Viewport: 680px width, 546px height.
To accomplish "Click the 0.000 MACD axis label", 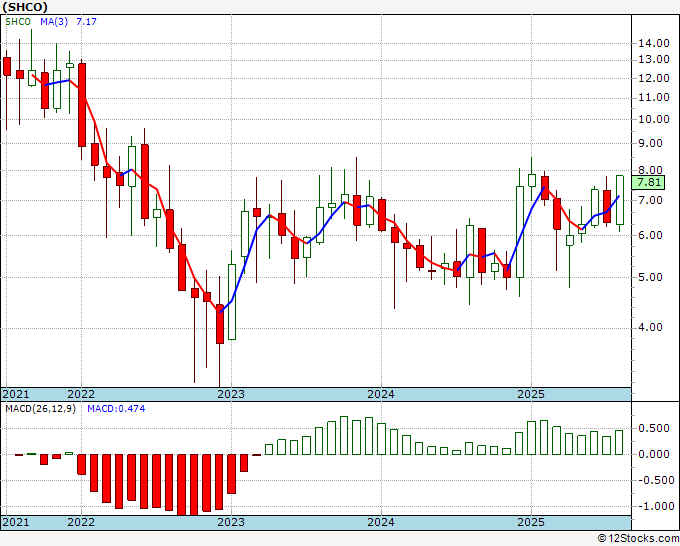I will pyautogui.click(x=654, y=454).
